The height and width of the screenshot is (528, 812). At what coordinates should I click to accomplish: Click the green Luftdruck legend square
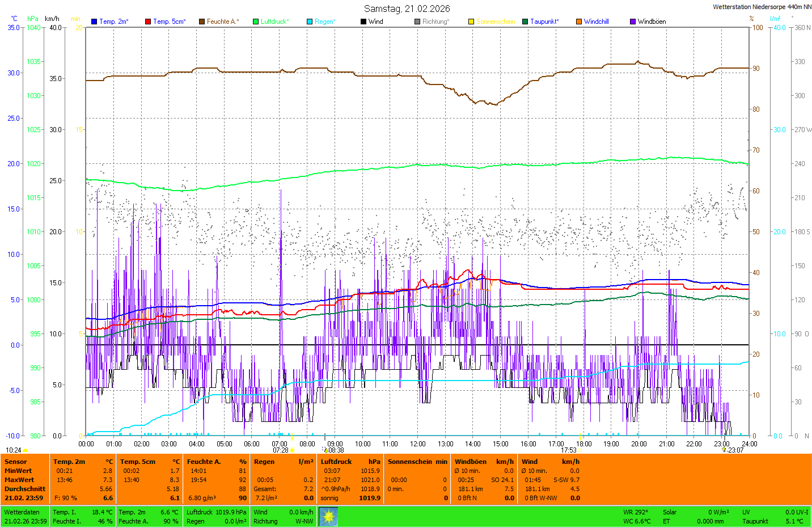[x=256, y=22]
